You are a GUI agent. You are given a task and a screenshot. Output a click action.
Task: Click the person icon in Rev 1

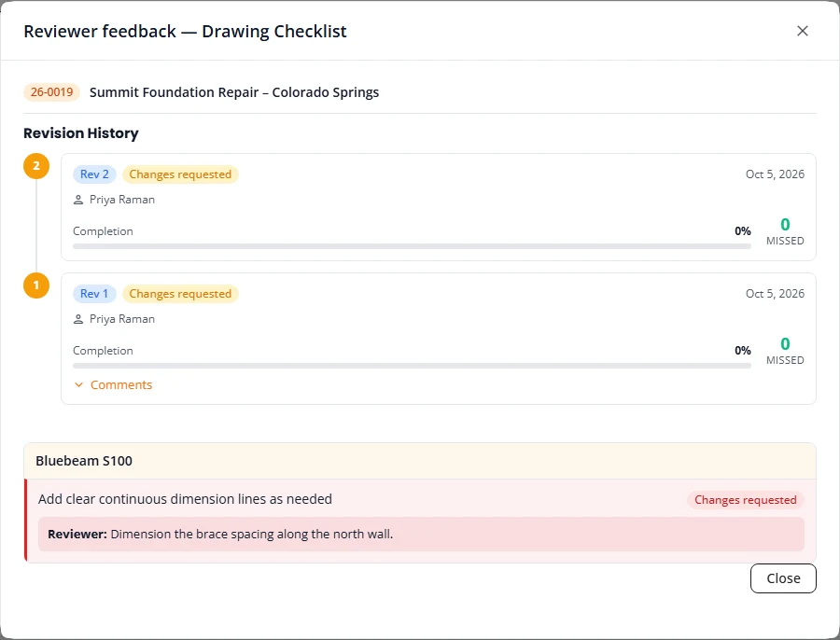point(78,319)
